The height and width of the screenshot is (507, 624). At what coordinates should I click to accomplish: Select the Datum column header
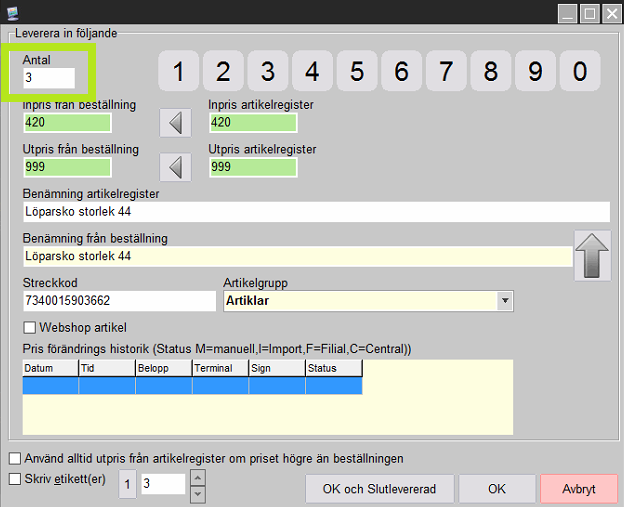pos(50,368)
